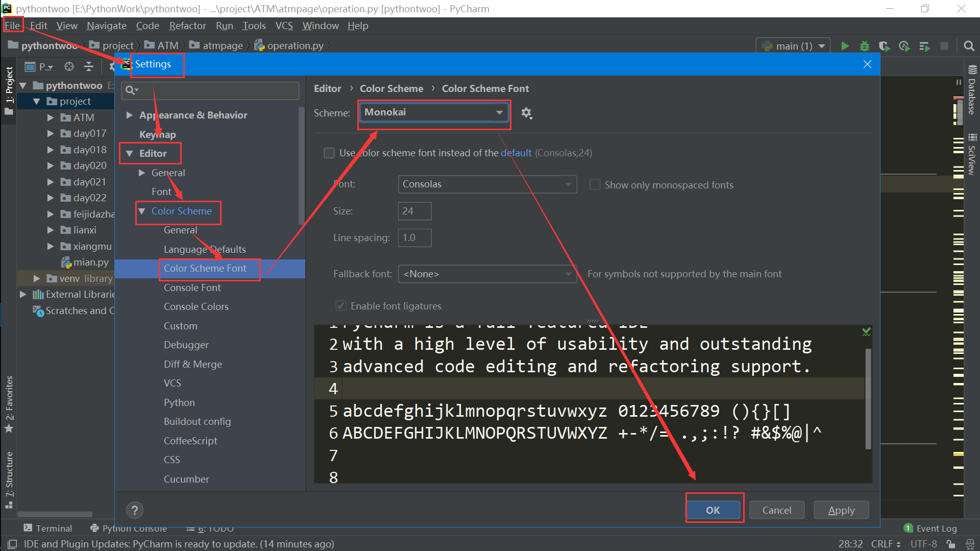Viewport: 980px width, 551px height.
Task: Click the grey Stop icon
Action: tap(944, 46)
